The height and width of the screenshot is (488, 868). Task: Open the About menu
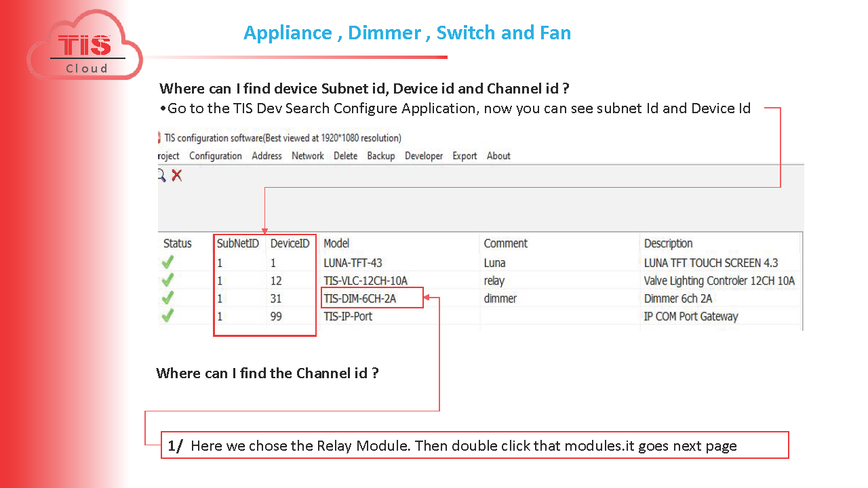(498, 156)
